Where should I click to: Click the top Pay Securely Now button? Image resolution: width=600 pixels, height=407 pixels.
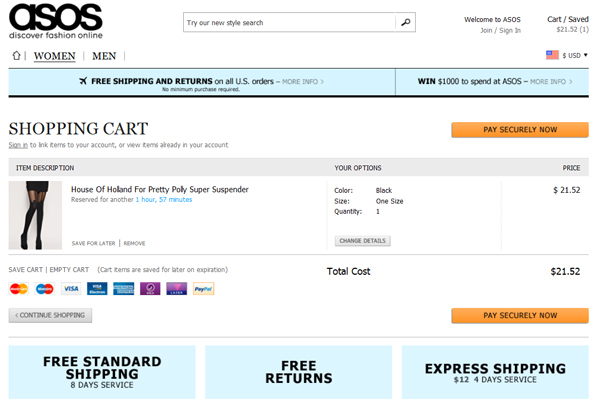519,130
